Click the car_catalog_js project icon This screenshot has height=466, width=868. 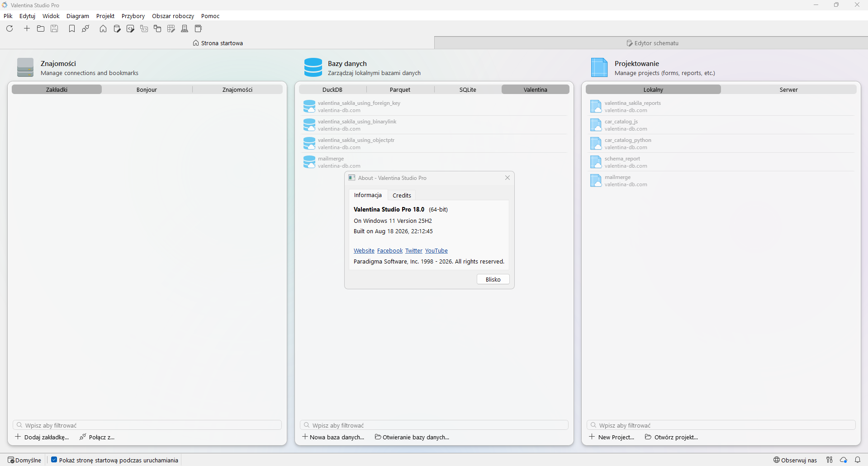pyautogui.click(x=596, y=125)
